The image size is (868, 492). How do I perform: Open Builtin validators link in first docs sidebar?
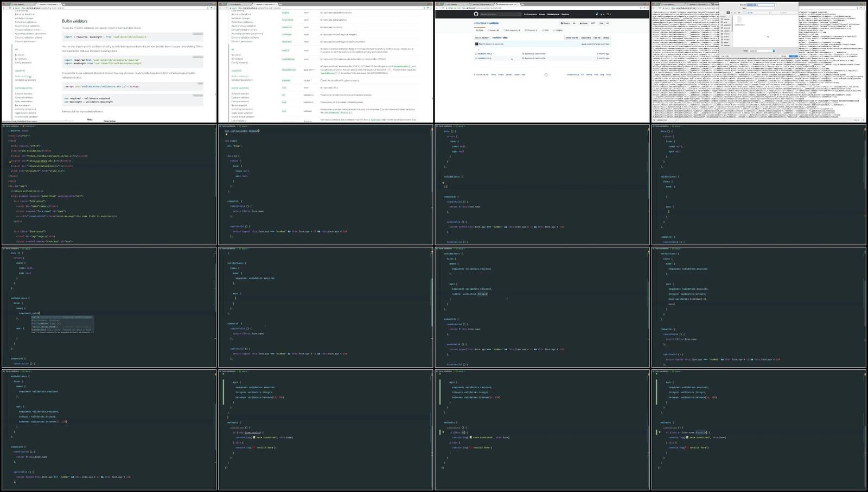[x=23, y=76]
